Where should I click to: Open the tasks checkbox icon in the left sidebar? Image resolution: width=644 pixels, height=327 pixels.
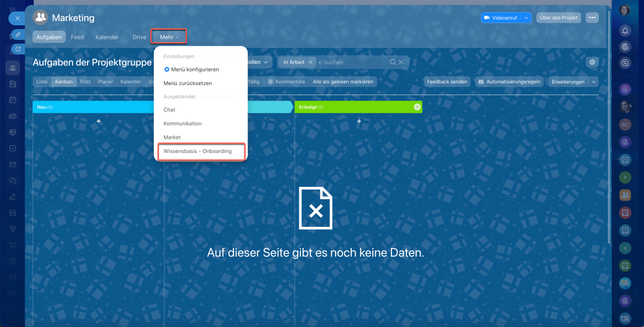coord(13,148)
